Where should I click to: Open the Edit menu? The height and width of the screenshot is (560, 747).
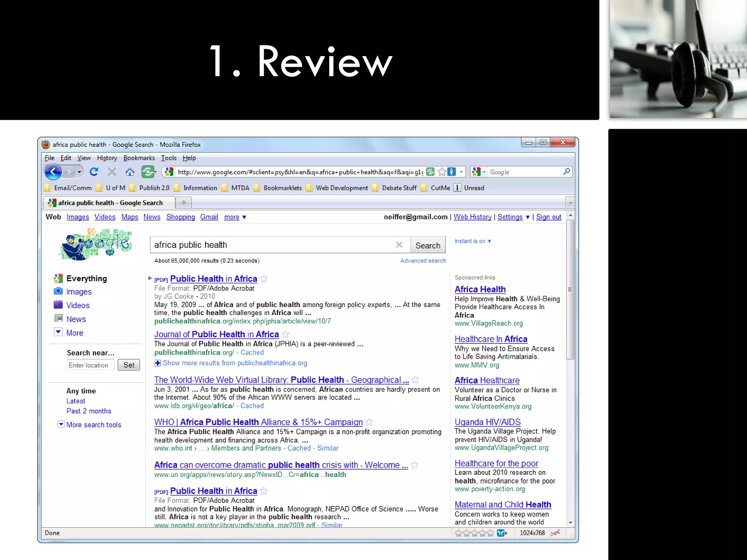click(66, 158)
